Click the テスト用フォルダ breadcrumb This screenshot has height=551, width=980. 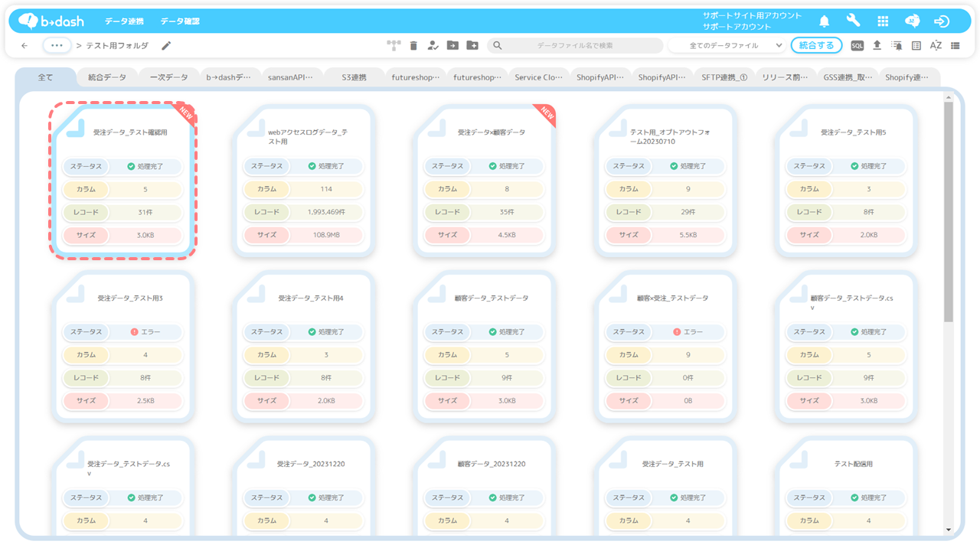pos(117,46)
